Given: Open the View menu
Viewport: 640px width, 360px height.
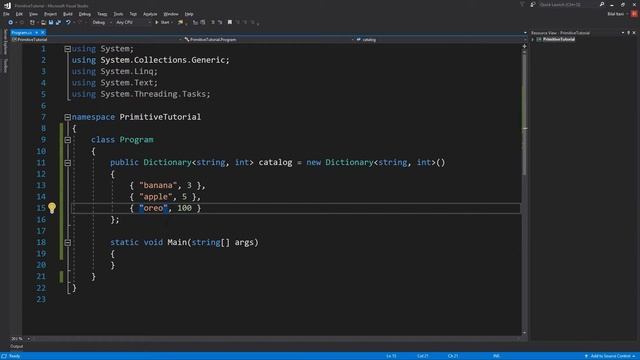Looking at the screenshot, I should point(33,14).
